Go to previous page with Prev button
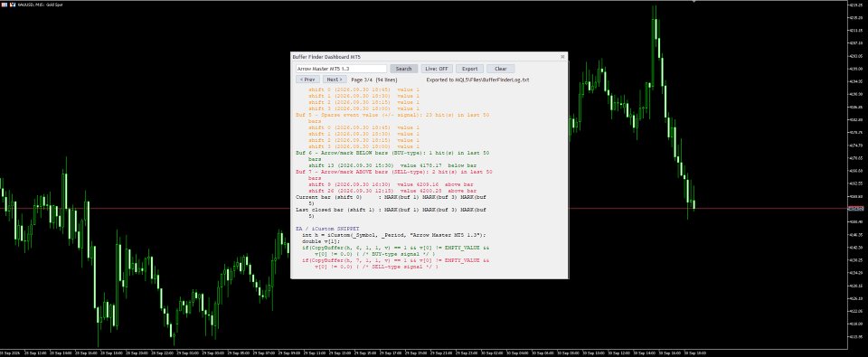Screen dimensions: 868x357 (307, 80)
